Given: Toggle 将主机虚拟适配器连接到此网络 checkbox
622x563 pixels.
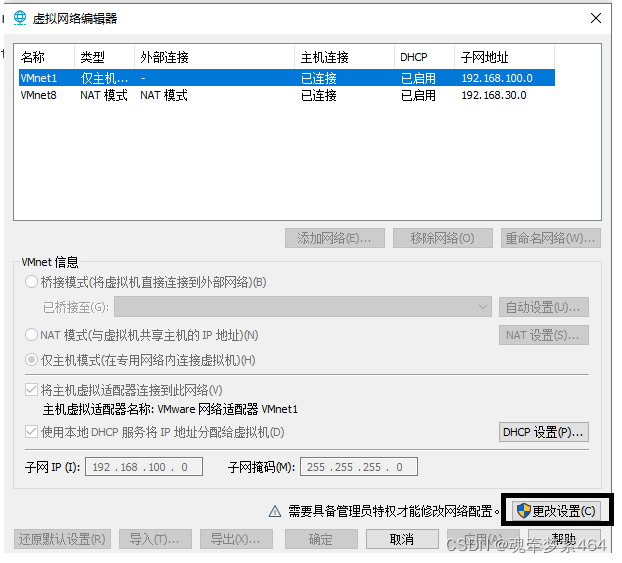Looking at the screenshot, I should tap(31, 390).
